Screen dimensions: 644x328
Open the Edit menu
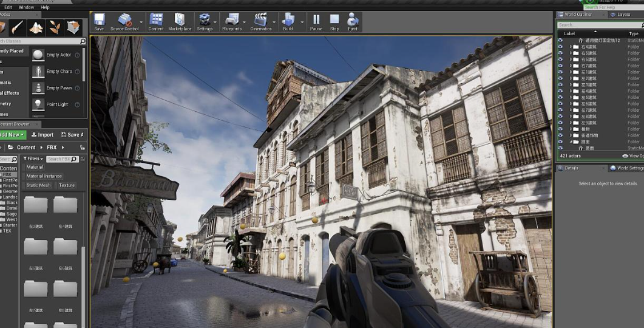click(x=8, y=7)
